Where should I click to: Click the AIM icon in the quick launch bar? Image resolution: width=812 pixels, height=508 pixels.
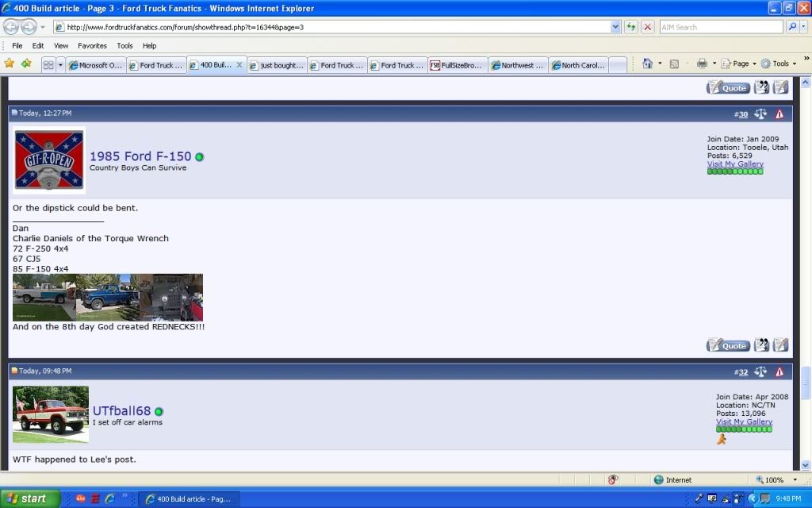pos(80,498)
